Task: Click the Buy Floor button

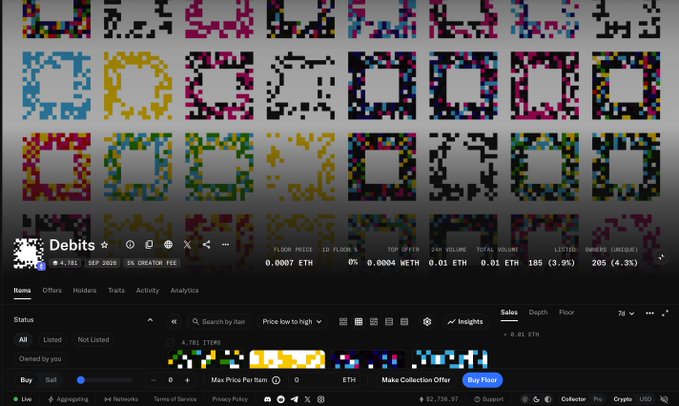Action: (x=482, y=380)
